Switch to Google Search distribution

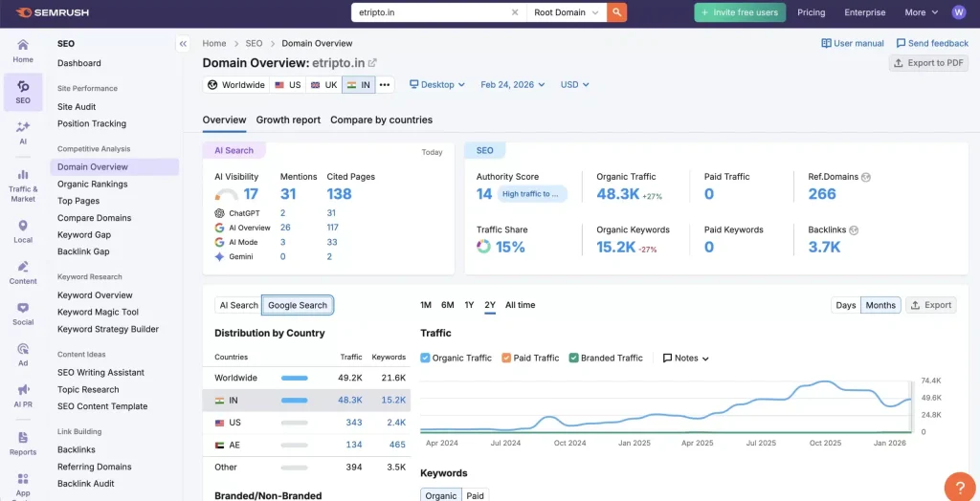coord(298,305)
